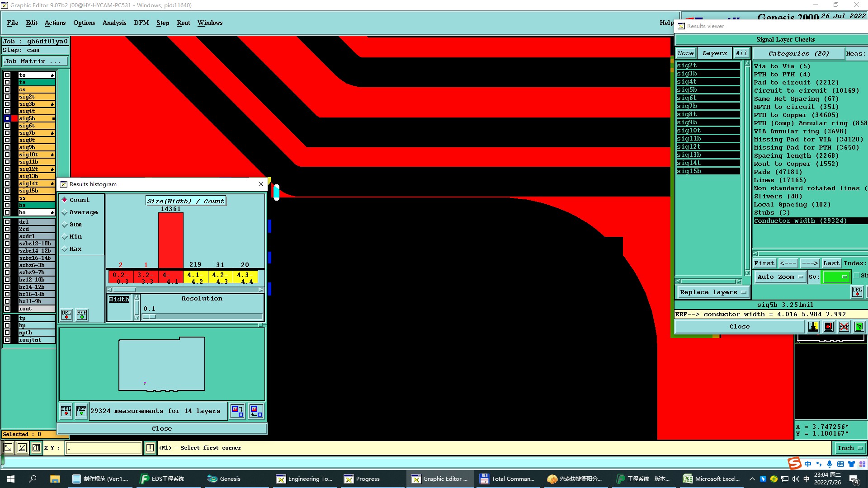Click the histogram icon in Results viewer
This screenshot has height=488, width=868.
(813, 326)
